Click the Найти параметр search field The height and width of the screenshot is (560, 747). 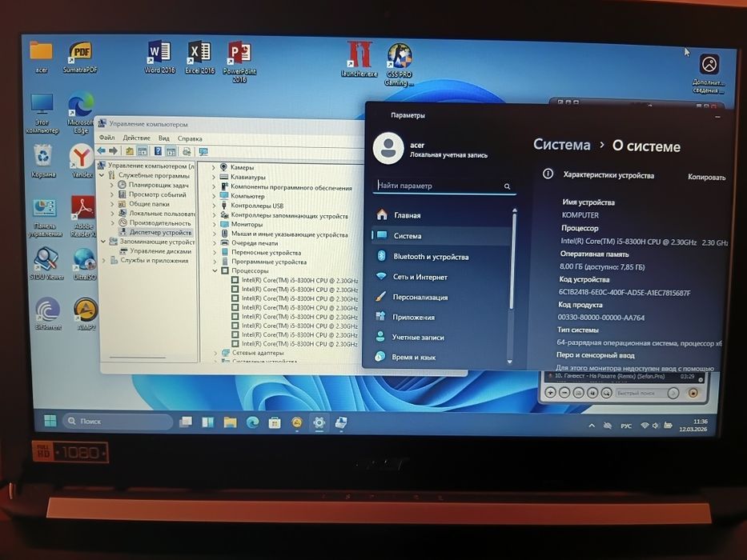[x=444, y=186]
